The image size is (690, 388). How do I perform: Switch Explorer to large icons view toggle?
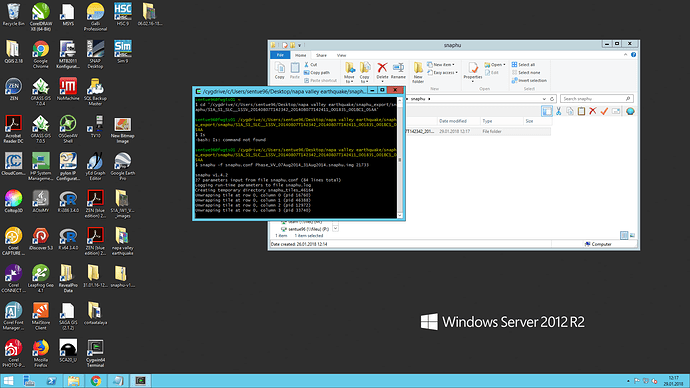point(632,235)
